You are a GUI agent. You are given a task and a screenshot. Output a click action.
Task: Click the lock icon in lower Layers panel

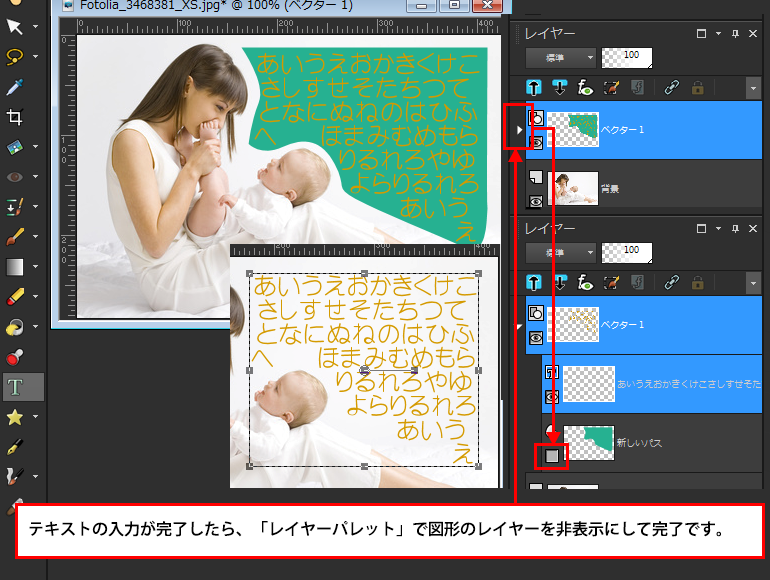point(697,283)
